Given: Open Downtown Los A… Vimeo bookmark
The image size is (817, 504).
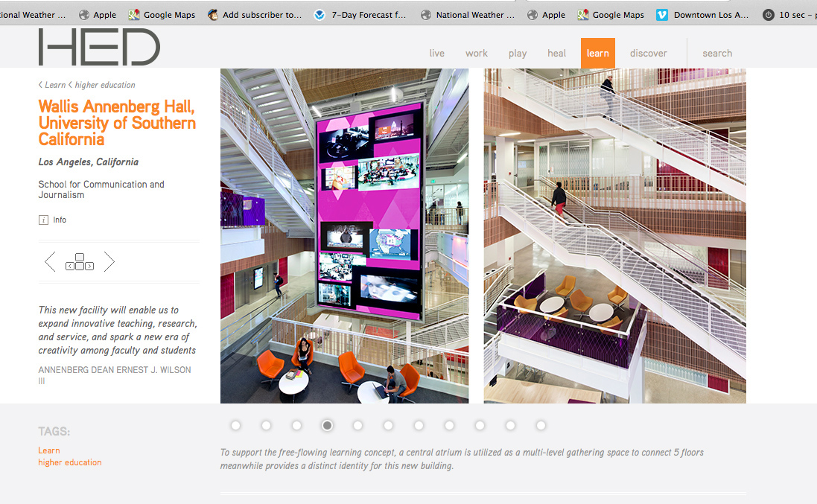Looking at the screenshot, I should 702,15.
